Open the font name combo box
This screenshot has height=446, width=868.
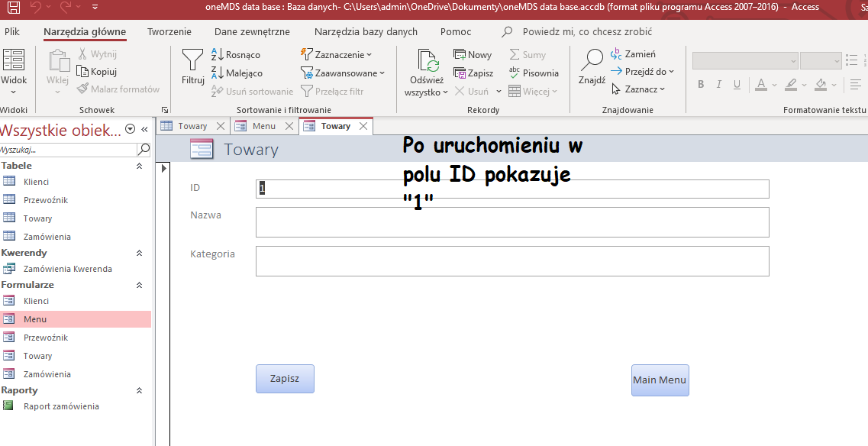(745, 60)
